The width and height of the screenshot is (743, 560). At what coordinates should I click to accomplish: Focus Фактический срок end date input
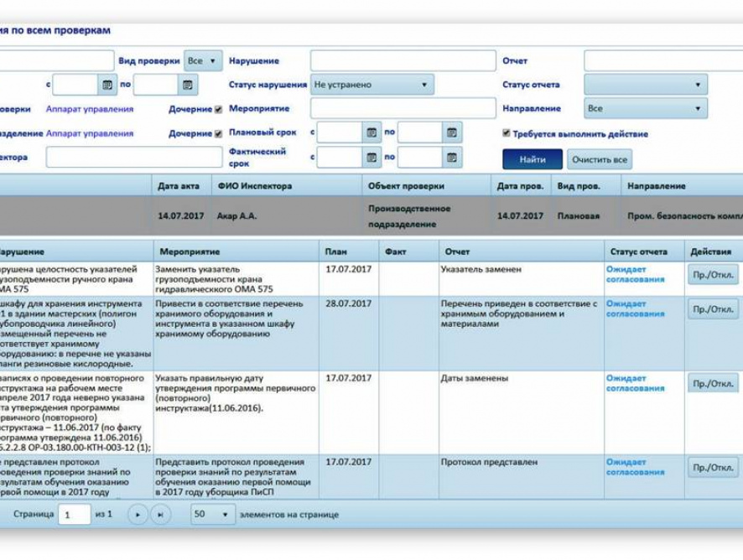[420, 158]
